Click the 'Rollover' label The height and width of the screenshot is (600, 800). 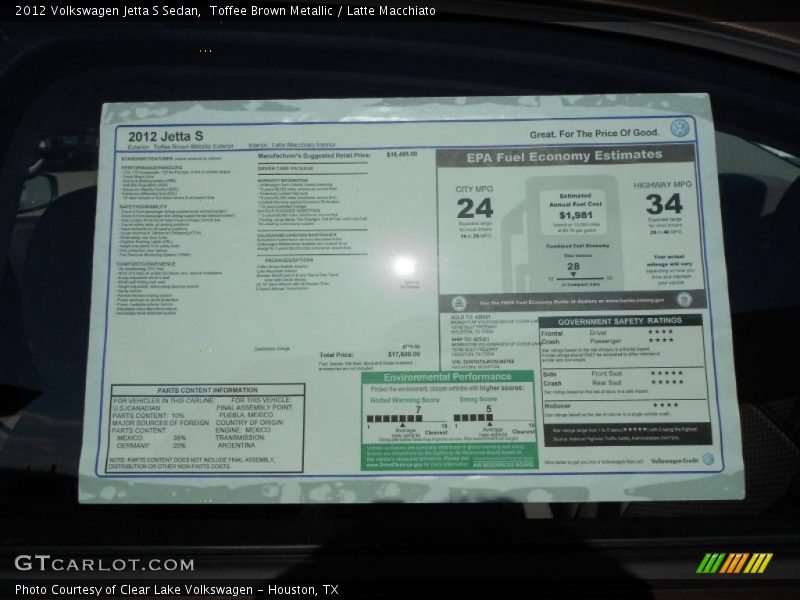557,406
